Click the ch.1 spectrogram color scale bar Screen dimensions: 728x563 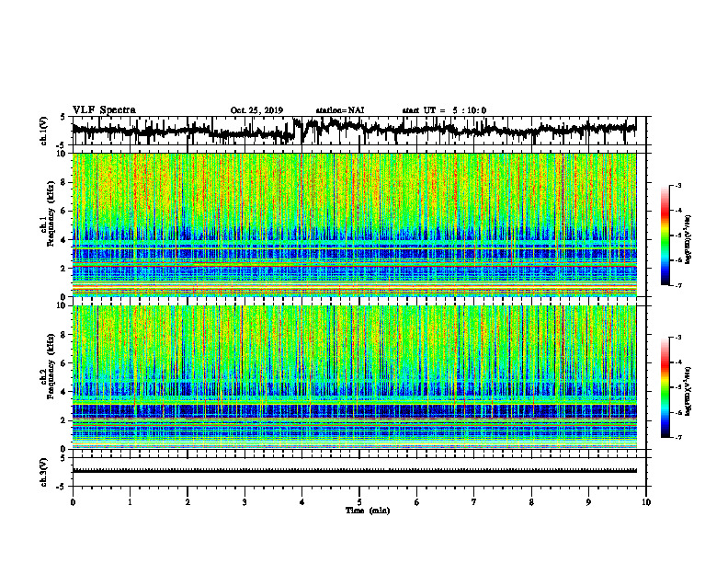click(x=665, y=236)
